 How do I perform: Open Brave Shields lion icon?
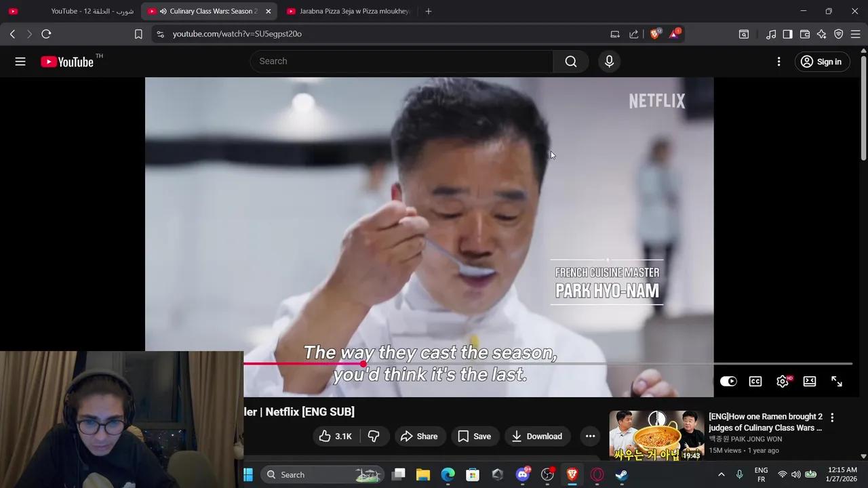point(655,34)
